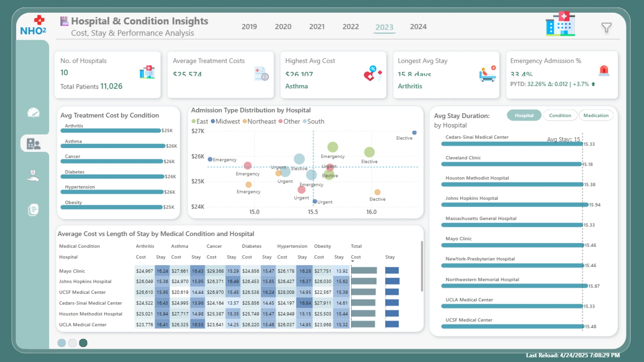Pick the dark teal theme color dot
The image size is (644, 362).
point(83,343)
